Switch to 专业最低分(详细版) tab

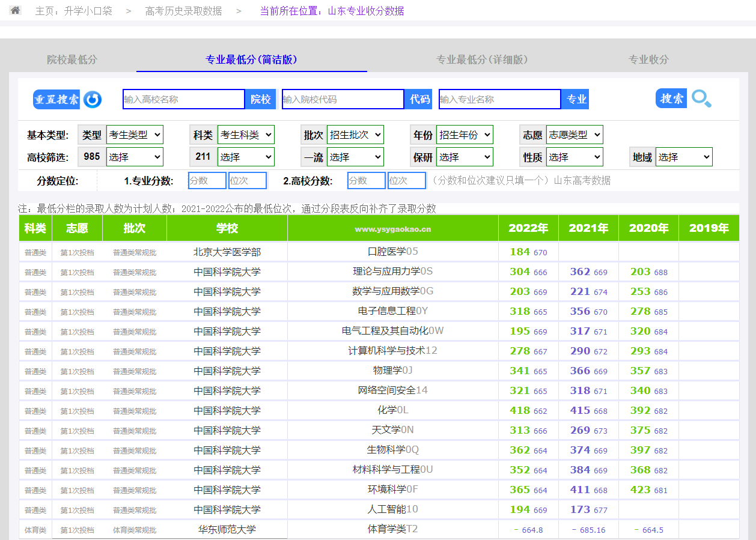pos(482,59)
